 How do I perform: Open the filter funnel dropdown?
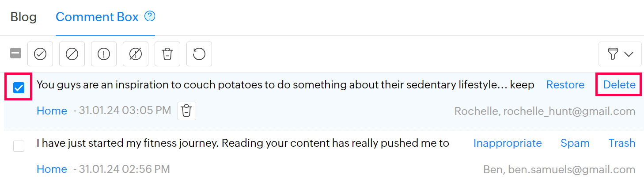point(621,54)
